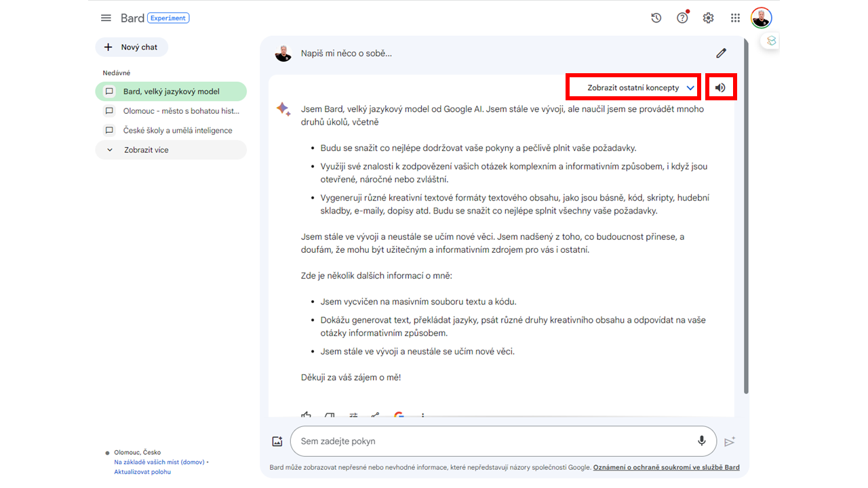Click bullet Jsem vycvičen na masivním souboru textu
Image resolution: width=868 pixels, height=488 pixels.
point(418,302)
